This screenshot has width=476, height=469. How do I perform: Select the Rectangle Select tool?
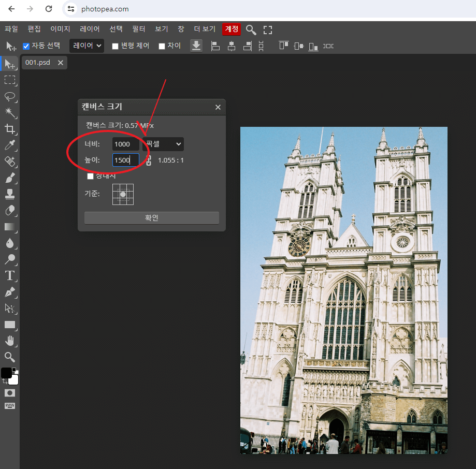pyautogui.click(x=10, y=80)
